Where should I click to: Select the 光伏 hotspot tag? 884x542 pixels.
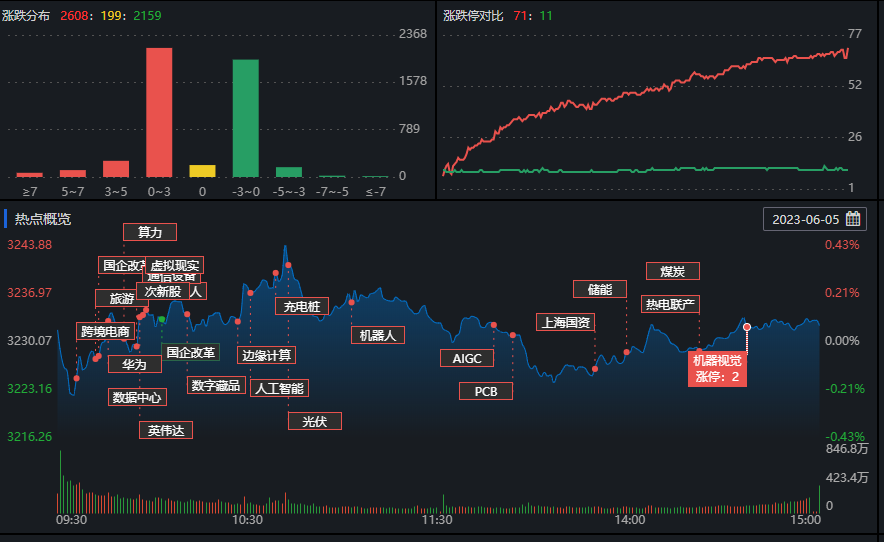(x=314, y=421)
